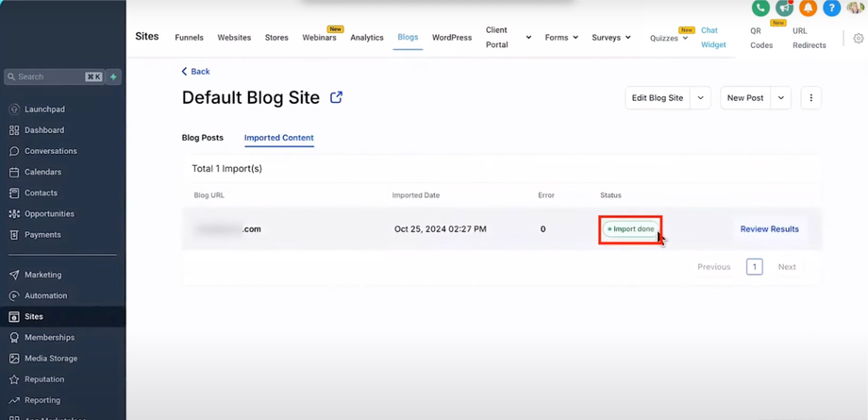
Task: Open blog site external link icon
Action: pos(336,97)
